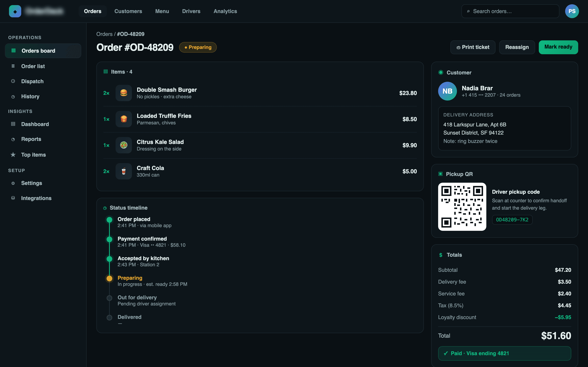Click the Loaded Truffle Fries icon

tap(124, 119)
